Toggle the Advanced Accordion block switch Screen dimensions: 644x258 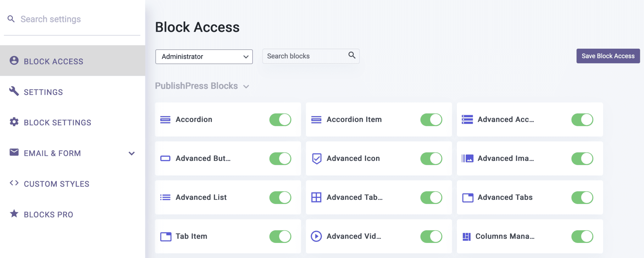point(582,120)
